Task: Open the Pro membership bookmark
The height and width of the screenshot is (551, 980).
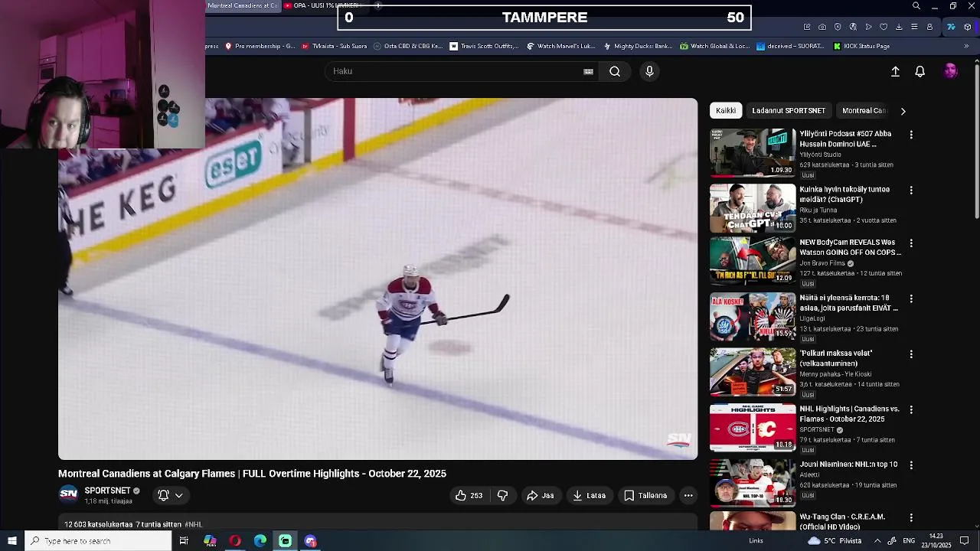Action: [259, 46]
